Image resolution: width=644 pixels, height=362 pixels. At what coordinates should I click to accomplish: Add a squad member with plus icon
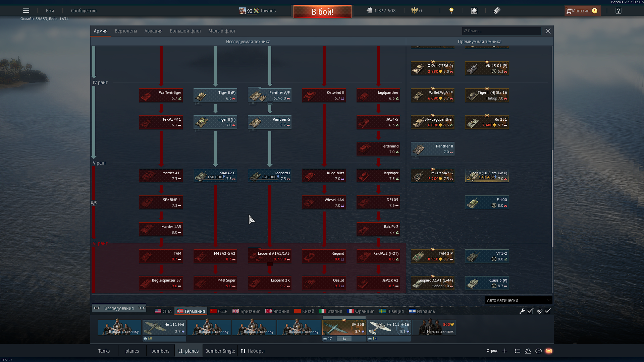(x=505, y=351)
